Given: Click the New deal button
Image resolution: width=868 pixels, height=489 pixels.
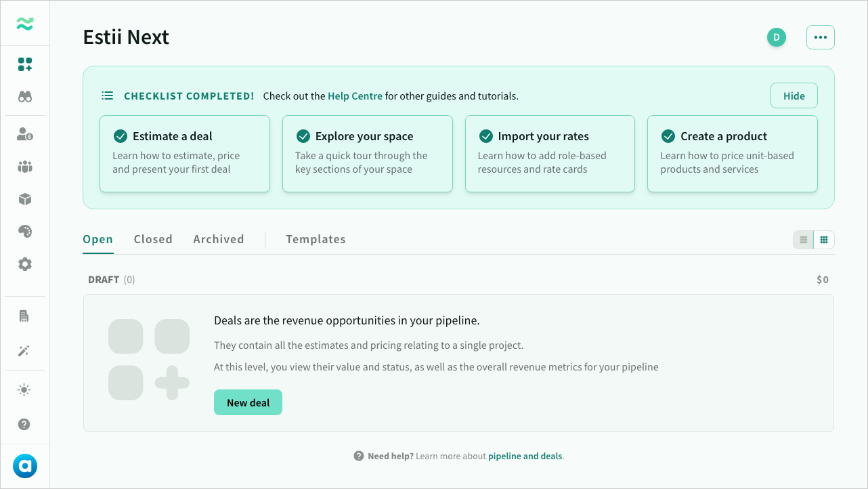Looking at the screenshot, I should (x=248, y=402).
